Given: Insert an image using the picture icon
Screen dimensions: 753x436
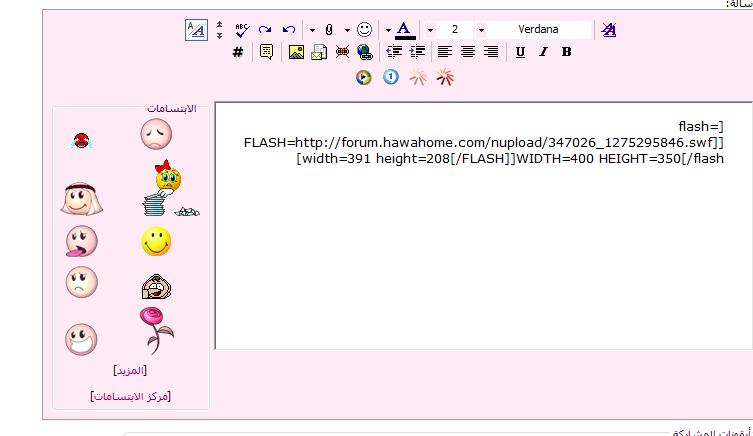Looking at the screenshot, I should 296,52.
